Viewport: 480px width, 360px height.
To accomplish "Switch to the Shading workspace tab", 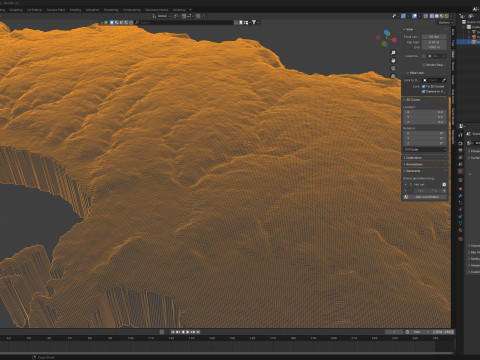I will (75, 10).
